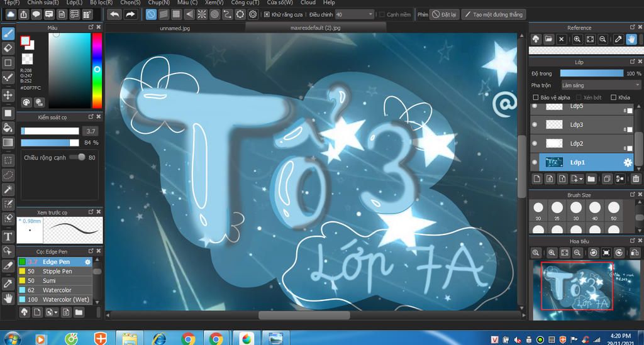Select the Eraser tool
The width and height of the screenshot is (644, 345).
click(8, 48)
